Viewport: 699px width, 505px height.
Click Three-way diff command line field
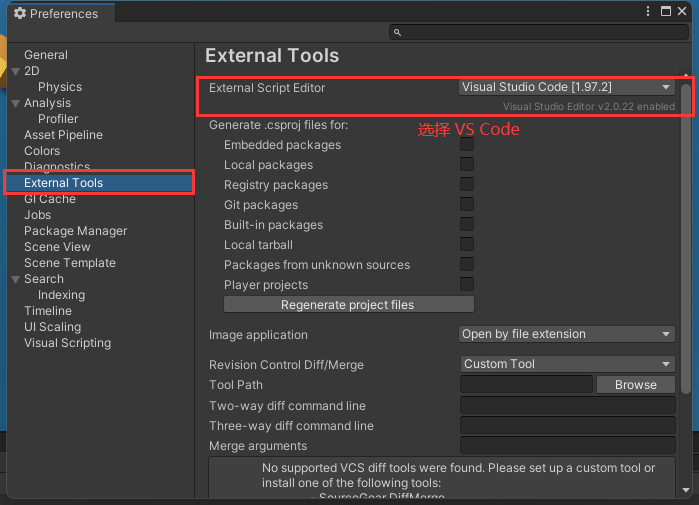click(567, 426)
